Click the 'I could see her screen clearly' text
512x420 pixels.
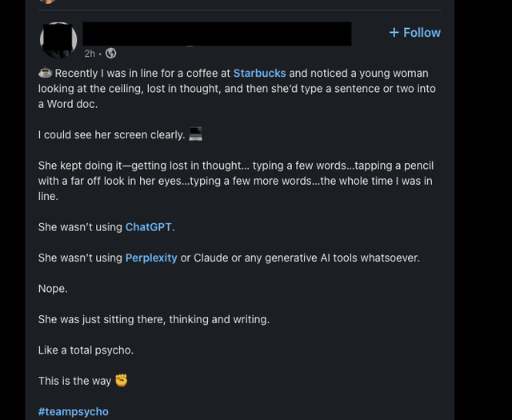point(111,134)
